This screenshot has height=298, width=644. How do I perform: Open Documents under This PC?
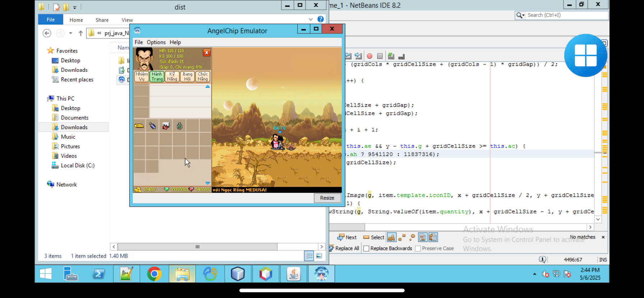(70, 118)
